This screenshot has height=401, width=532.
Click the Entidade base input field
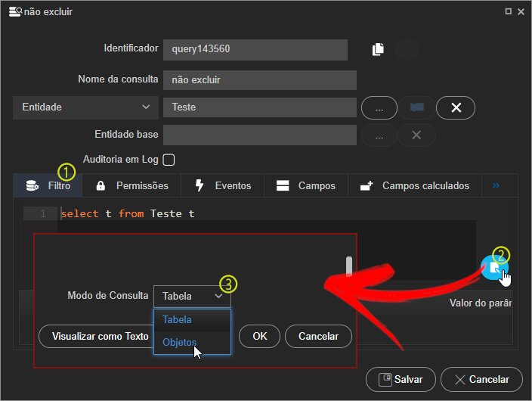click(260, 135)
